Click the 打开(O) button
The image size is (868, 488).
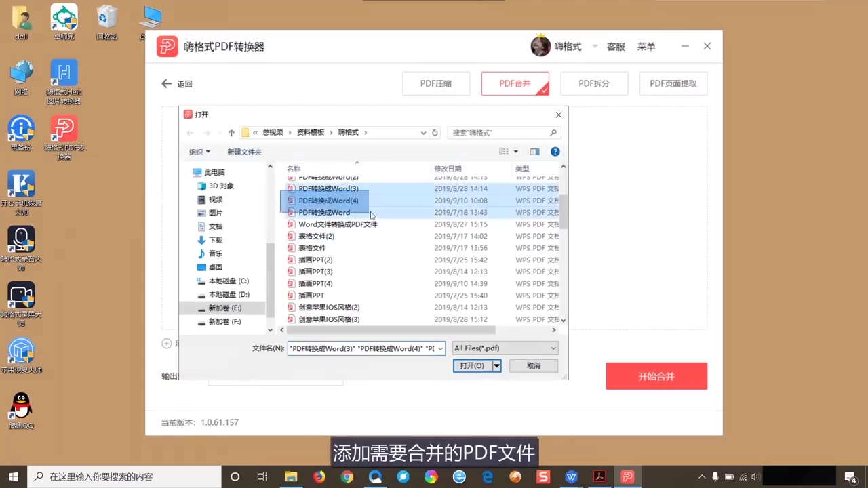(473, 365)
